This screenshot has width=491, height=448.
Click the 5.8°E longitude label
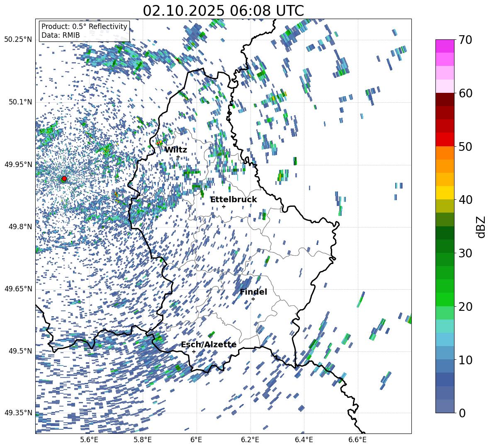tap(143, 440)
